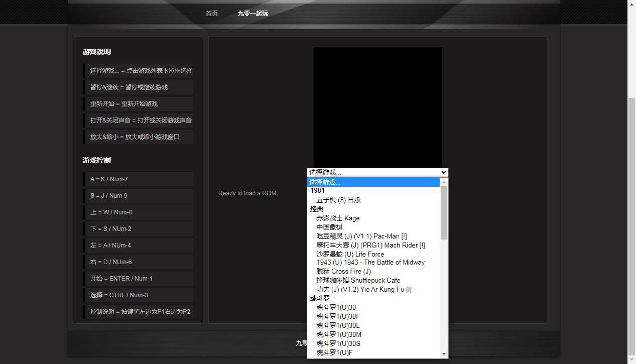The width and height of the screenshot is (636, 364).
Task: Click the Ready to load a ROM. status
Action: pos(248,193)
